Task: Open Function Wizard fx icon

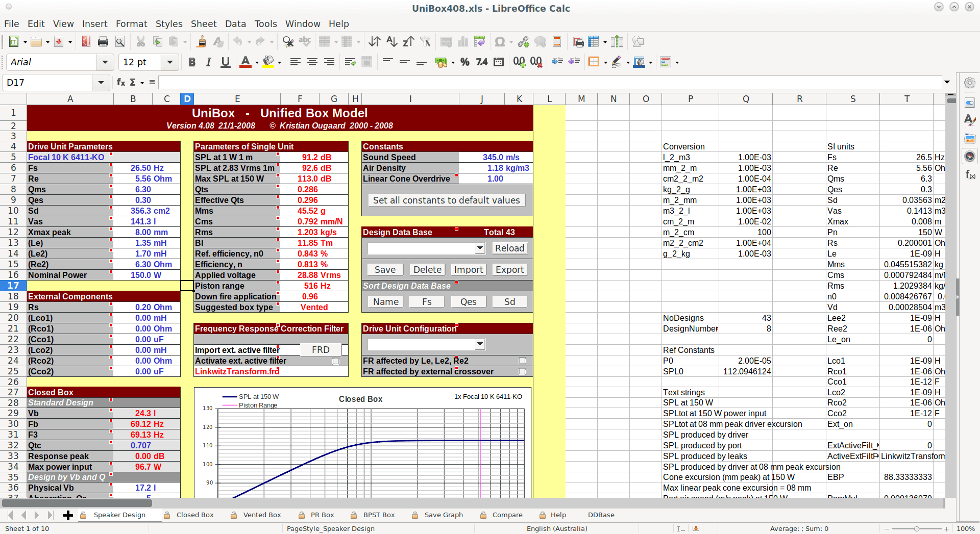Action: pyautogui.click(x=121, y=82)
